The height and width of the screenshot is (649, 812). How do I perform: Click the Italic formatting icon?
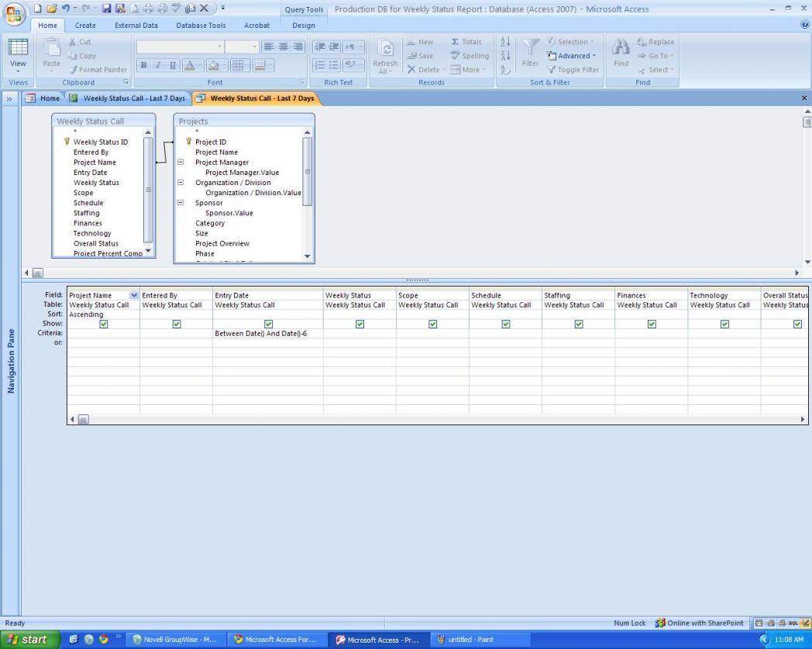coord(158,65)
